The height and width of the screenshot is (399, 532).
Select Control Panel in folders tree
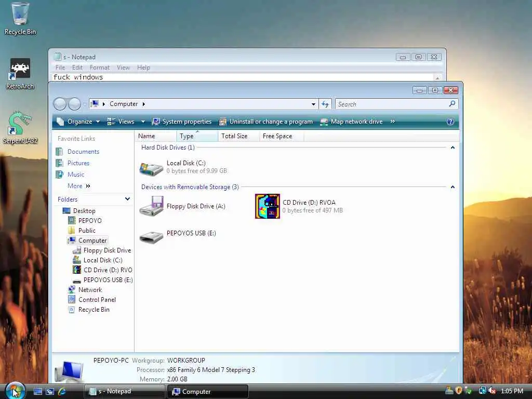[97, 300]
